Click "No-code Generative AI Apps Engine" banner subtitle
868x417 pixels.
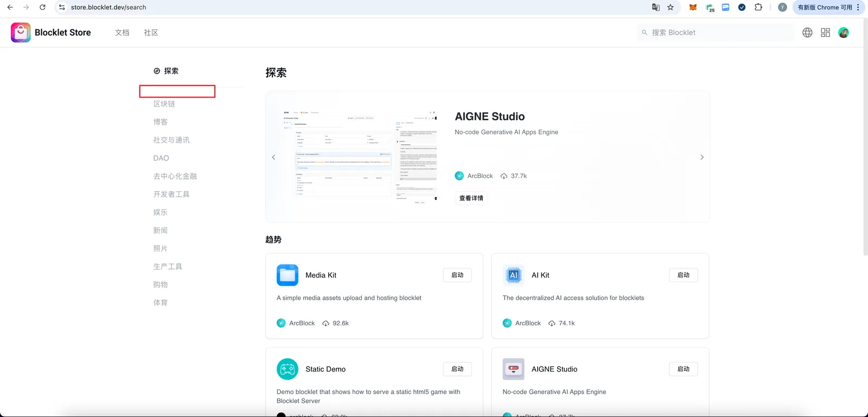(506, 132)
